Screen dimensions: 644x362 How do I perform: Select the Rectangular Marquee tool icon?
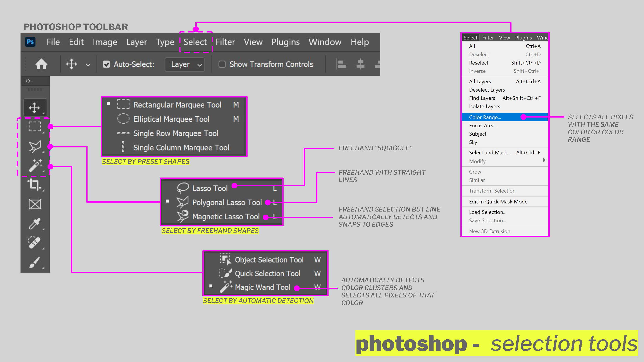click(34, 126)
